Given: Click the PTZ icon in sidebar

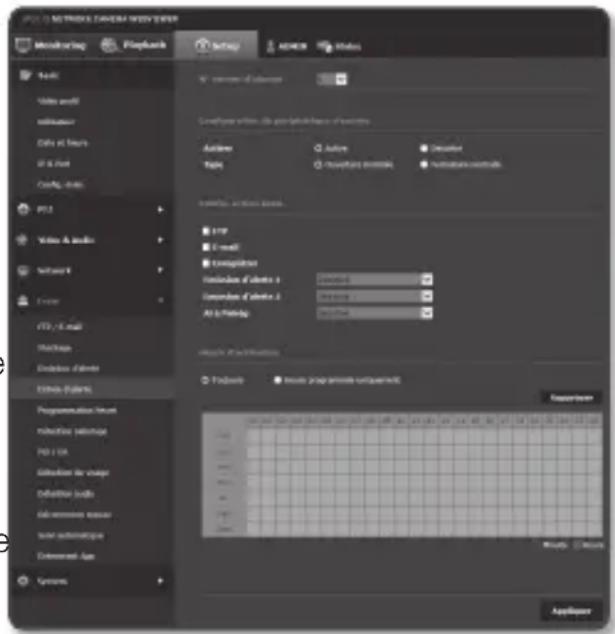Looking at the screenshot, I should coord(23,210).
